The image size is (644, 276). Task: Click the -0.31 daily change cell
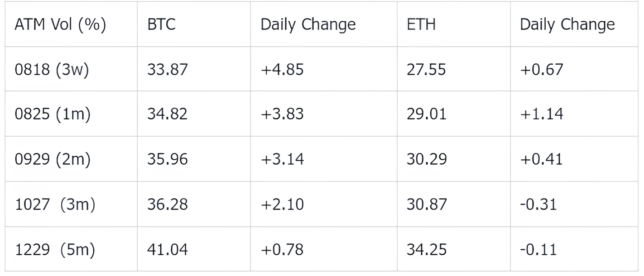pos(538,204)
